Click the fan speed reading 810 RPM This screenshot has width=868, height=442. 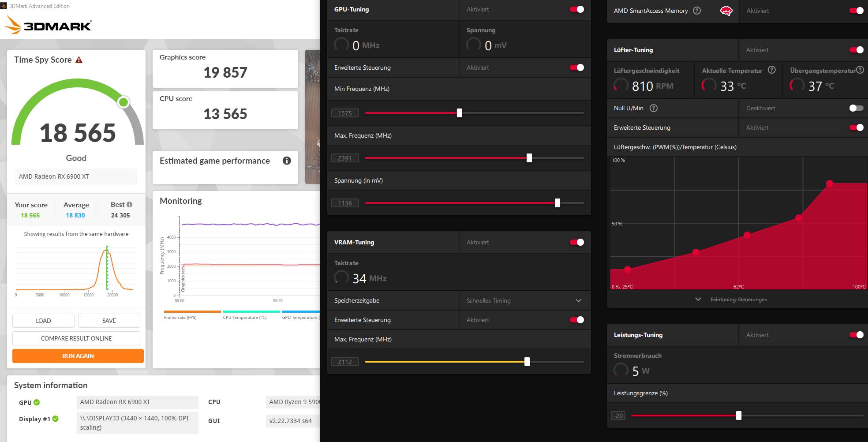coord(653,86)
